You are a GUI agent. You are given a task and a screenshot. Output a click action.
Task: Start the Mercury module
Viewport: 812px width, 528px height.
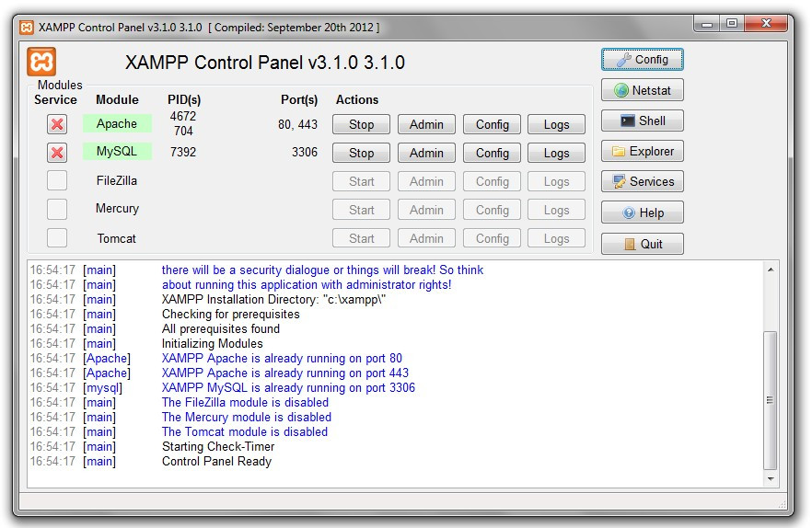coord(361,210)
